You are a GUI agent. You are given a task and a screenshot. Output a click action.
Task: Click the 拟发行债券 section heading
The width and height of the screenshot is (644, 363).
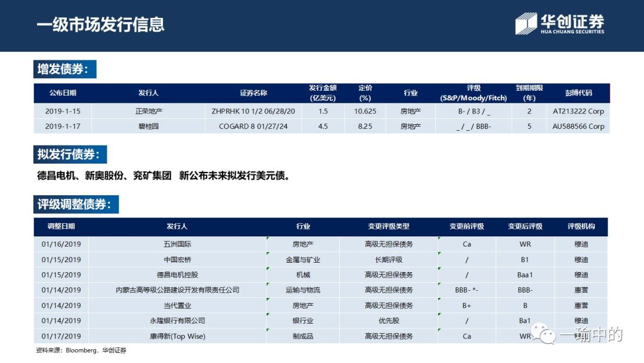[70, 155]
